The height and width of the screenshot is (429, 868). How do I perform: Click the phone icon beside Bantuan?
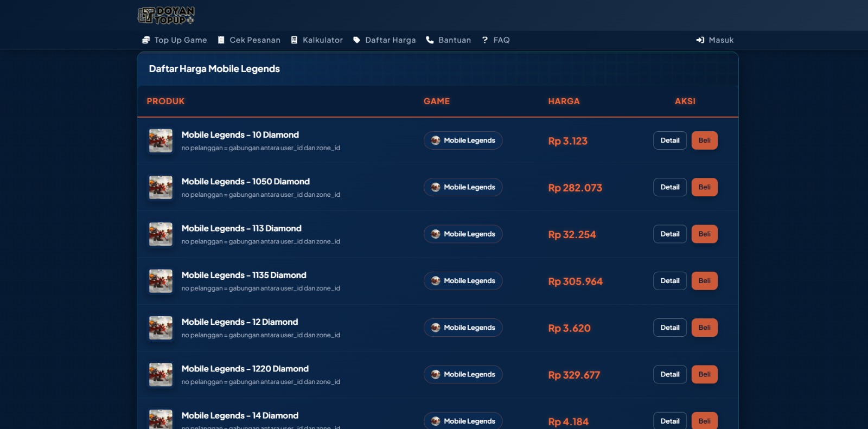click(430, 40)
